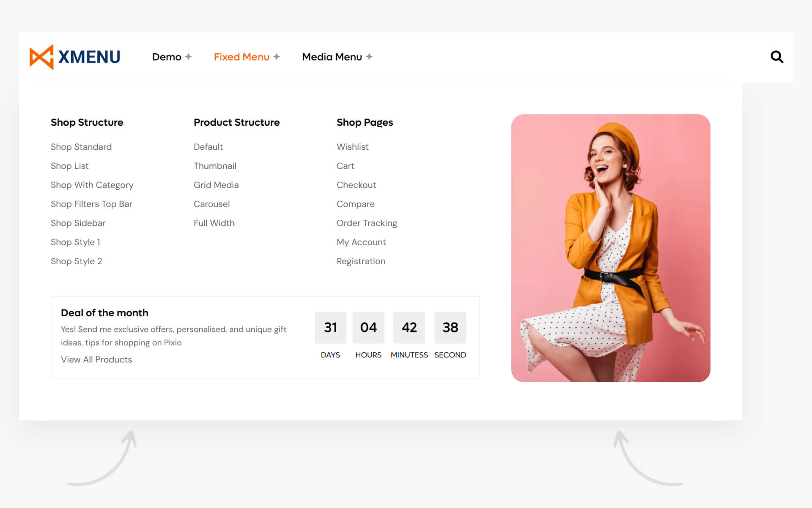This screenshot has width=812, height=508.
Task: Go to Registration page
Action: [x=361, y=261]
